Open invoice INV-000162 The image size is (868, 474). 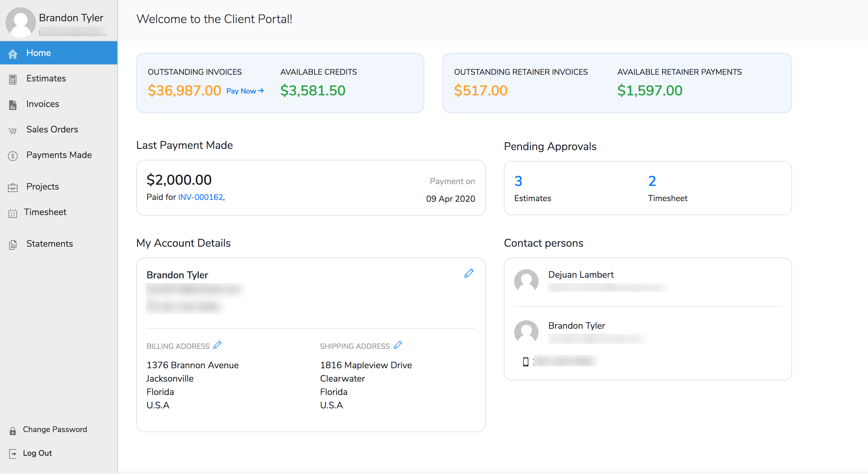coord(200,197)
